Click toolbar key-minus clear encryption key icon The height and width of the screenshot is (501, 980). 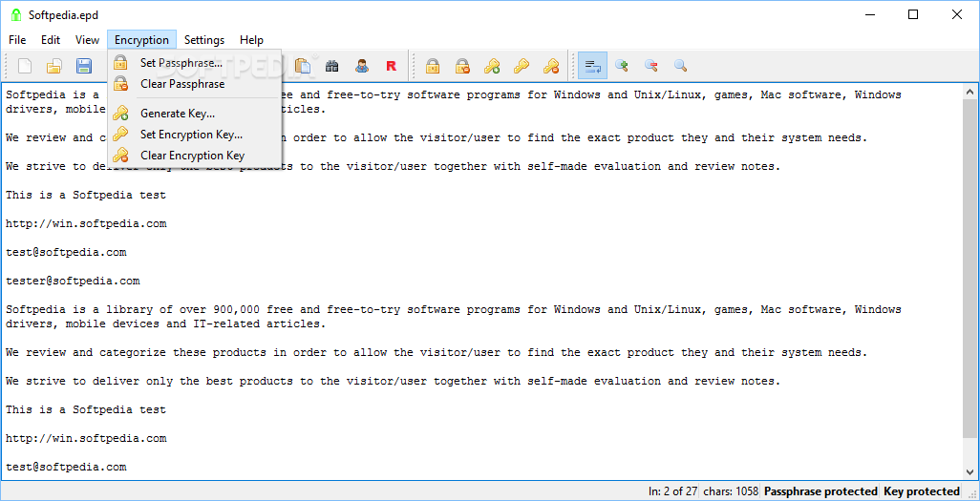pos(550,66)
